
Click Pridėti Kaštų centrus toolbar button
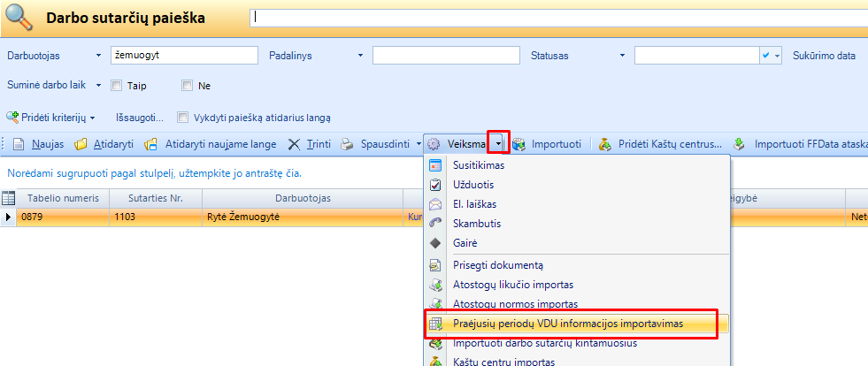pos(605,143)
